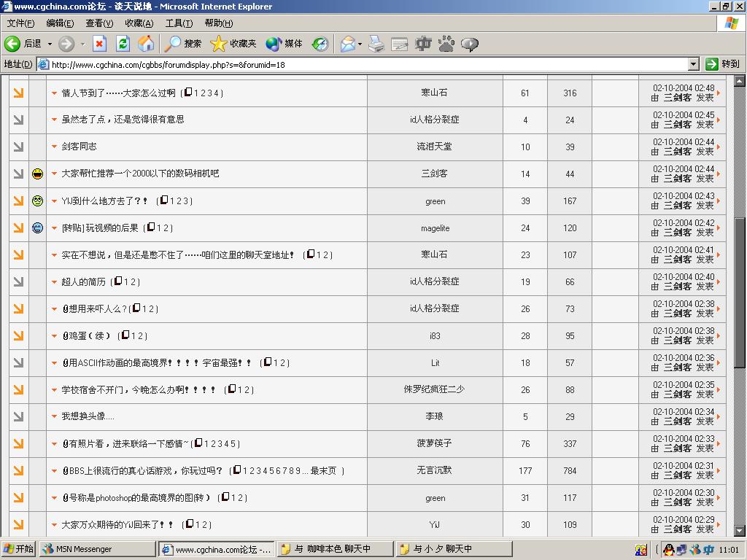
Task: Open author profile 菠萝筷子
Action: (x=435, y=443)
